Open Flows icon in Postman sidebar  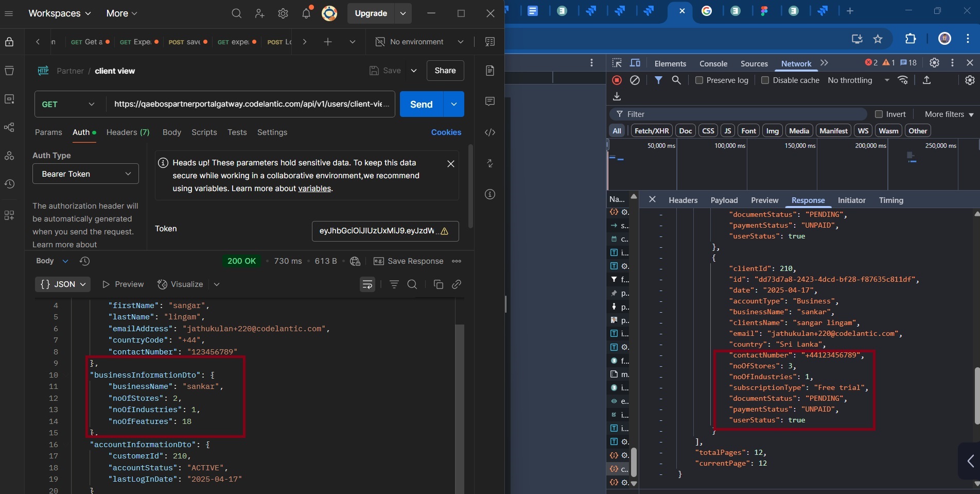tap(9, 127)
